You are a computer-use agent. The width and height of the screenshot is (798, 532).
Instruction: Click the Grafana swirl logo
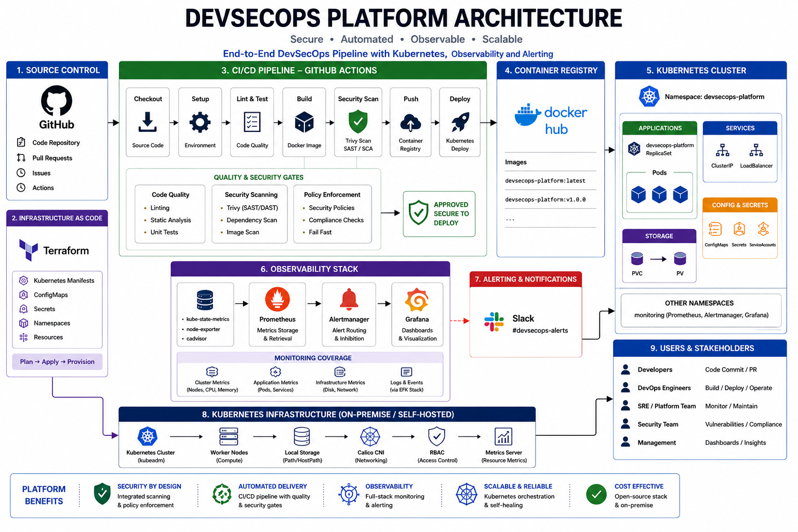(x=417, y=300)
